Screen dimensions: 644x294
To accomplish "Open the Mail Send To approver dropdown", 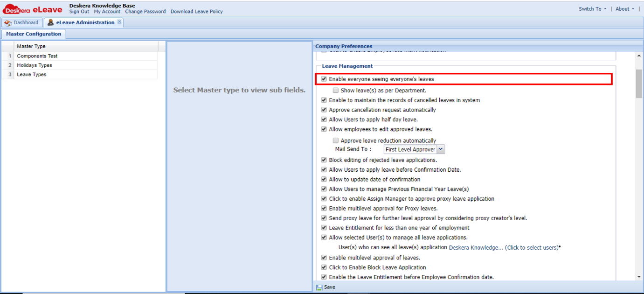I will 440,149.
